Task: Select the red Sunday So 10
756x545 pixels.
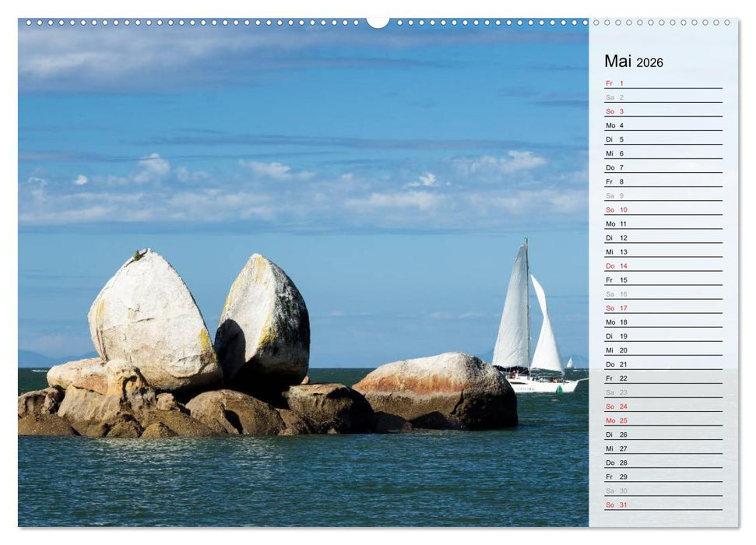Action: pyautogui.click(x=615, y=209)
